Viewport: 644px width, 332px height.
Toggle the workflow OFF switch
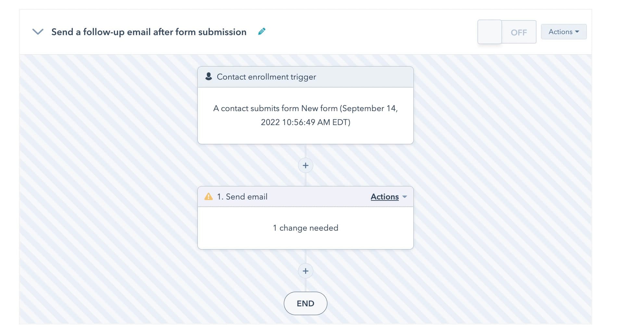click(x=507, y=32)
